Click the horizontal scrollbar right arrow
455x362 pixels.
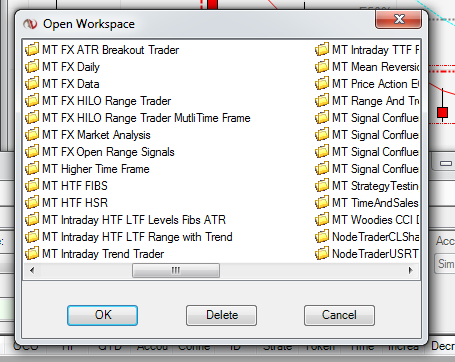click(411, 270)
